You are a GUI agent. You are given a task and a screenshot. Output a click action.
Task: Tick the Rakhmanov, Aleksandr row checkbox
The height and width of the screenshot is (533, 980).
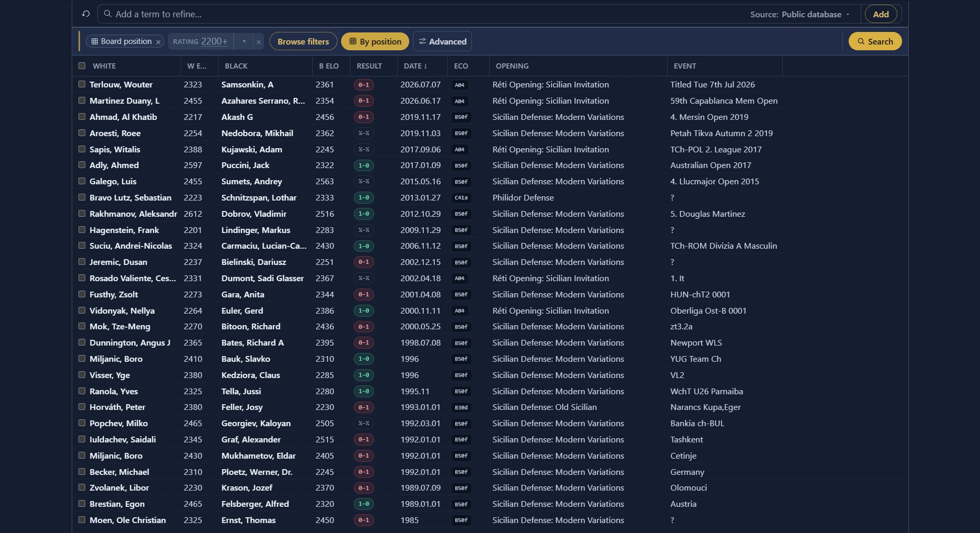click(82, 214)
